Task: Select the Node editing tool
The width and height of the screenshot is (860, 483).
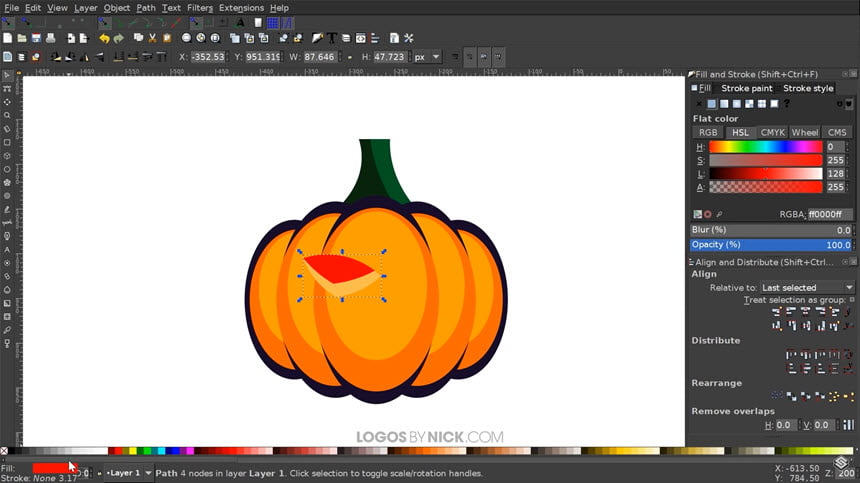Action: pyautogui.click(x=7, y=89)
